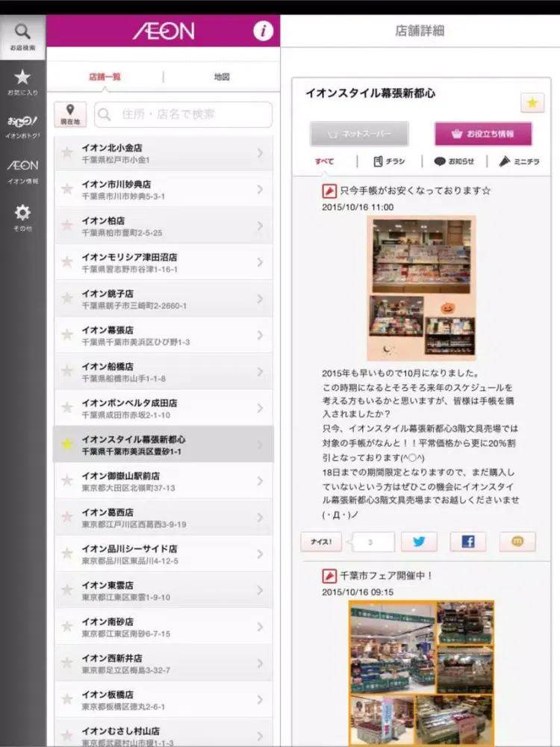560x747 pixels.
Task: Open chevron for イオン南砂店
Action: point(260,627)
